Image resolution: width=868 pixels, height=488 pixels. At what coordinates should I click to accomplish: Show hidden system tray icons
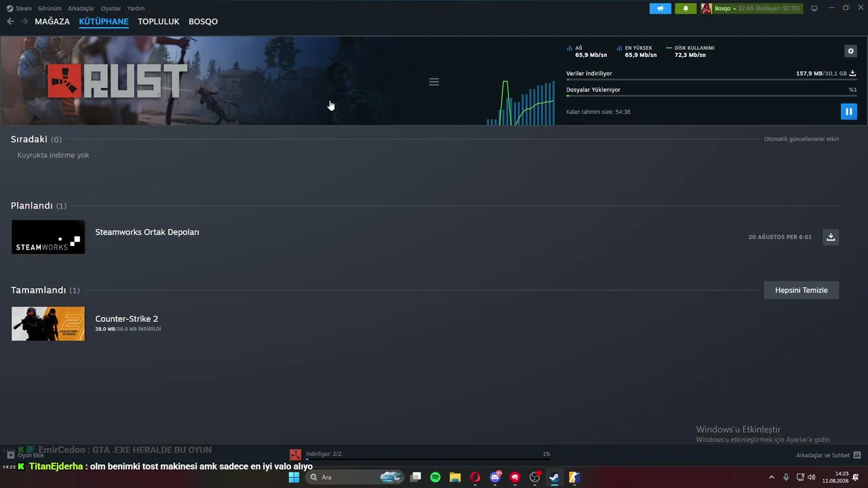point(771,477)
